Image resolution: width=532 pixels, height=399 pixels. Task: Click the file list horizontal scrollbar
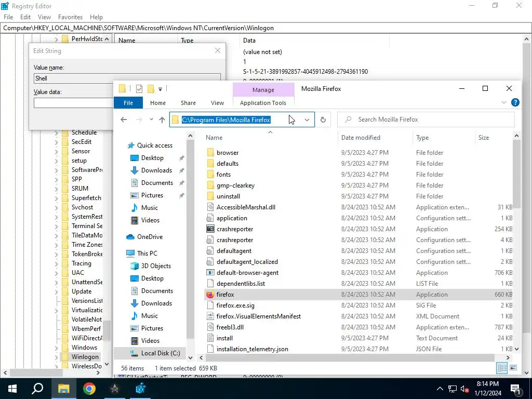click(350, 357)
